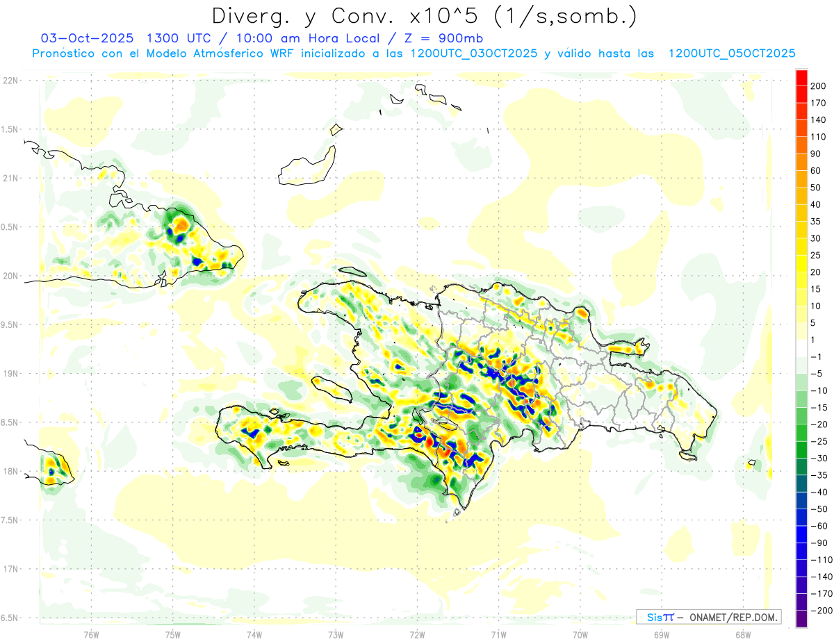The height and width of the screenshot is (644, 834).
Task: Click the "22N" latitude label
Action: pyautogui.click(x=10, y=81)
